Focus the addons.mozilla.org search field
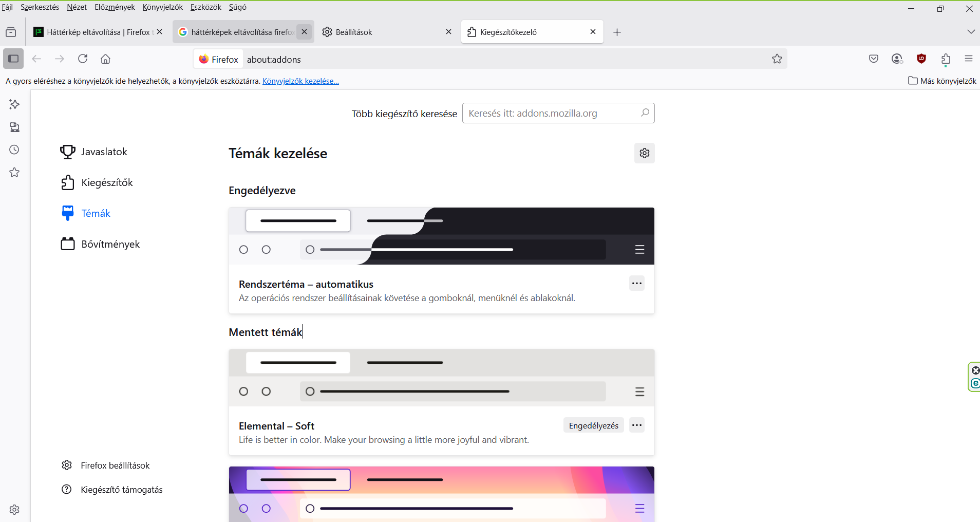Image resolution: width=980 pixels, height=522 pixels. (x=558, y=113)
